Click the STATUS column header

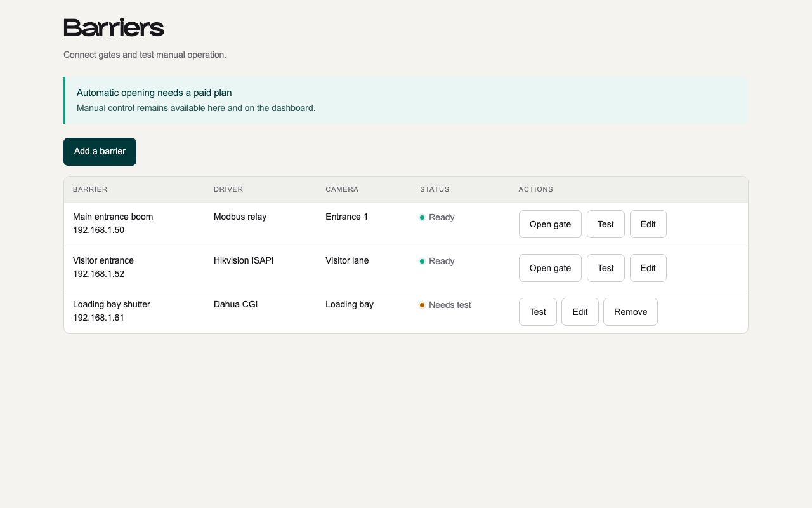435,189
